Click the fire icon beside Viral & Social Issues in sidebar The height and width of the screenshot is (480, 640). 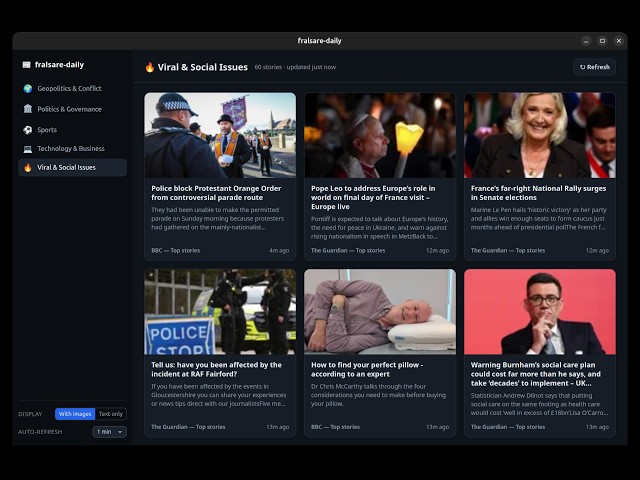tap(28, 167)
